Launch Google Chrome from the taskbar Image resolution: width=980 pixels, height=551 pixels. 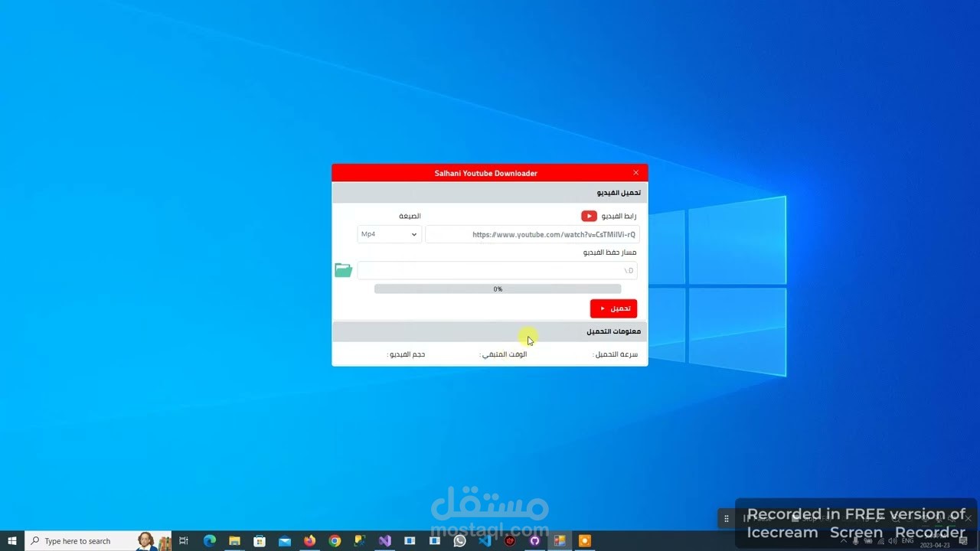coord(335,541)
